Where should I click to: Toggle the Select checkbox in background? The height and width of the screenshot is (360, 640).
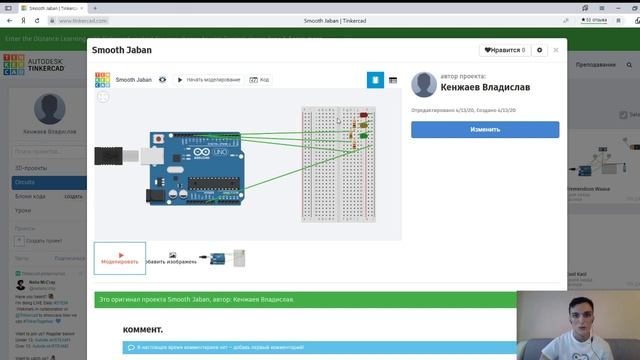(x=623, y=115)
